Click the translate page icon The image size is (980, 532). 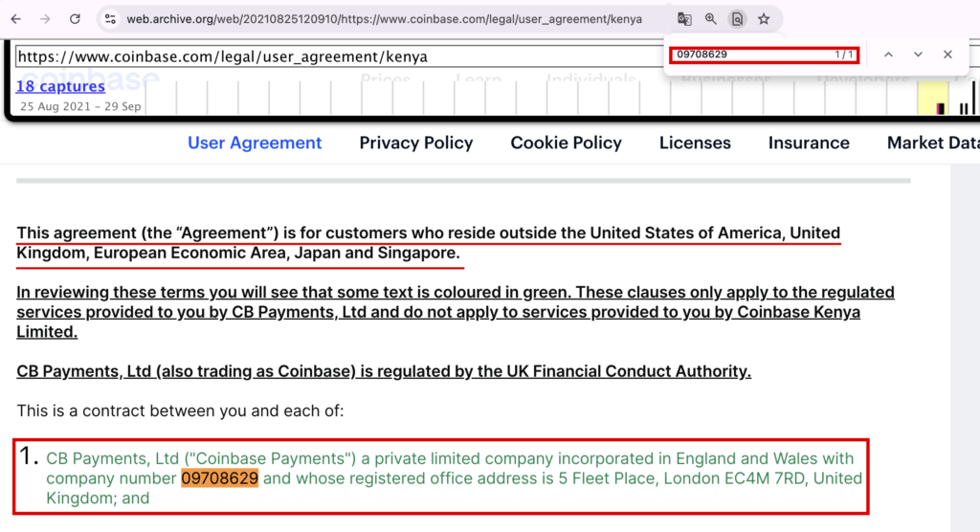click(x=684, y=19)
